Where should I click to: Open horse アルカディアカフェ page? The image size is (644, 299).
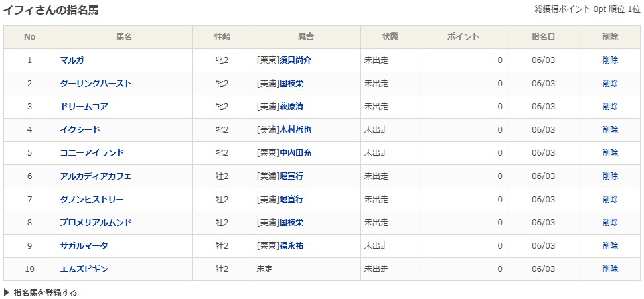tap(96, 176)
